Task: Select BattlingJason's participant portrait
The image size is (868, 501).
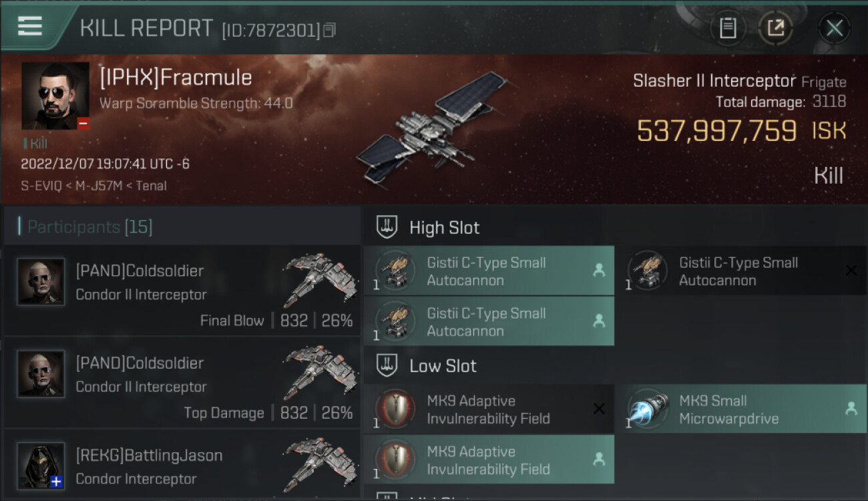Action: pyautogui.click(x=41, y=466)
